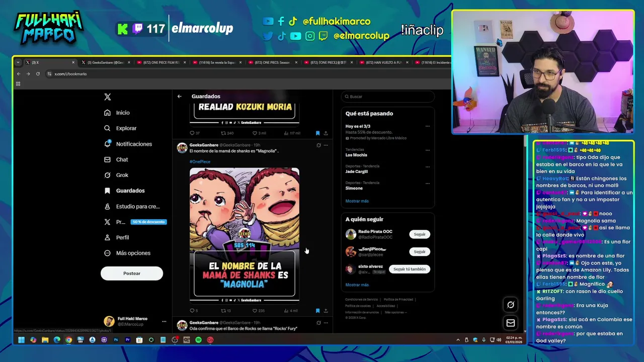Image resolution: width=644 pixels, height=362 pixels.
Task: Switch to the ONE PIECE FILM RED tab
Action: pos(161,62)
